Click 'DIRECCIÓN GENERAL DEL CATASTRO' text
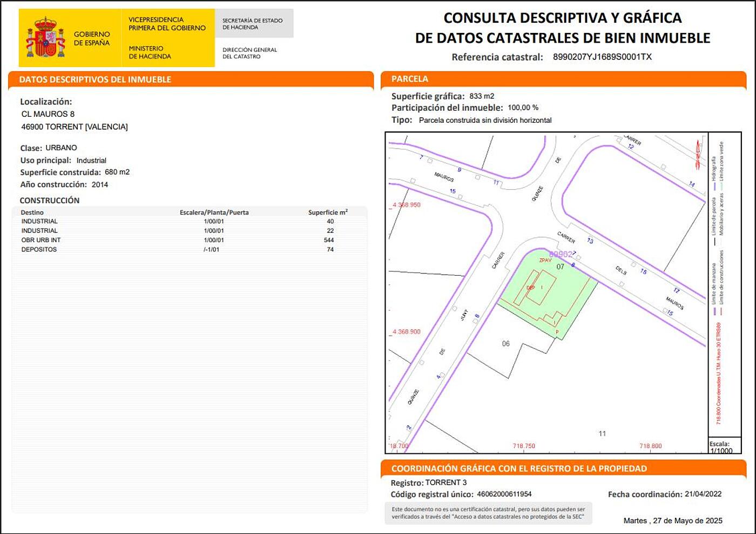The image size is (756, 534). tap(249, 53)
